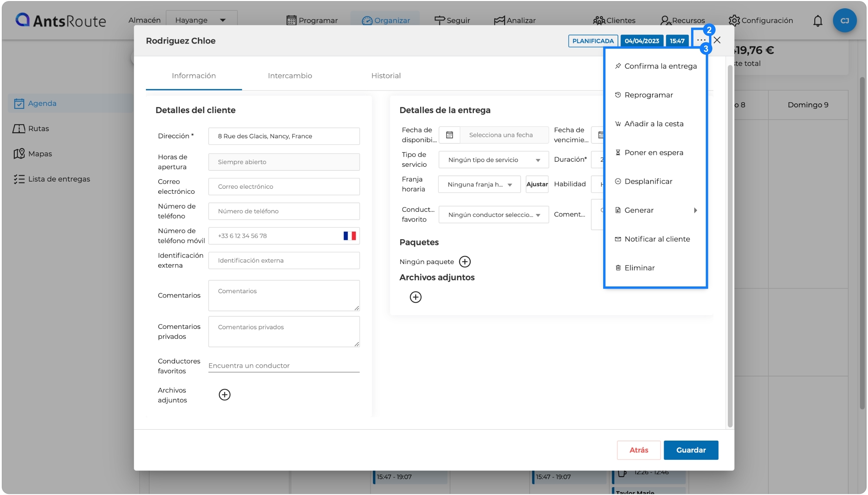Select Rutas in the sidebar

(x=31, y=129)
